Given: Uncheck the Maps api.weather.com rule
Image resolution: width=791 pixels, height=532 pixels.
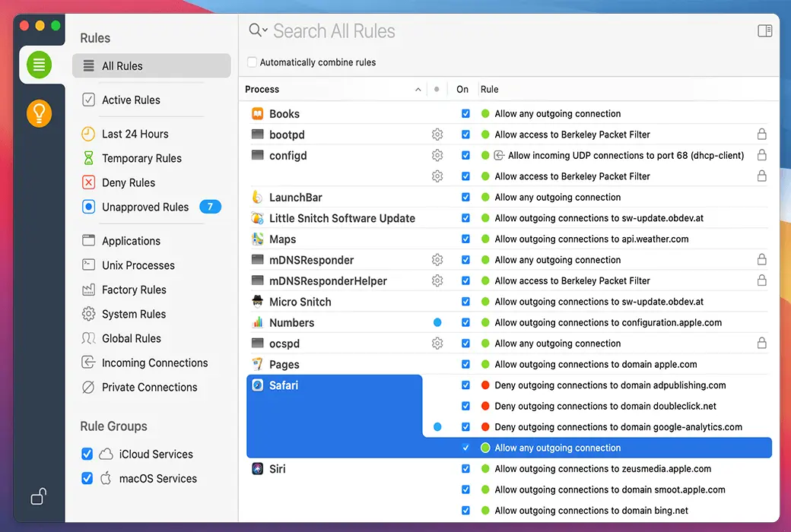Looking at the screenshot, I should pyautogui.click(x=465, y=239).
